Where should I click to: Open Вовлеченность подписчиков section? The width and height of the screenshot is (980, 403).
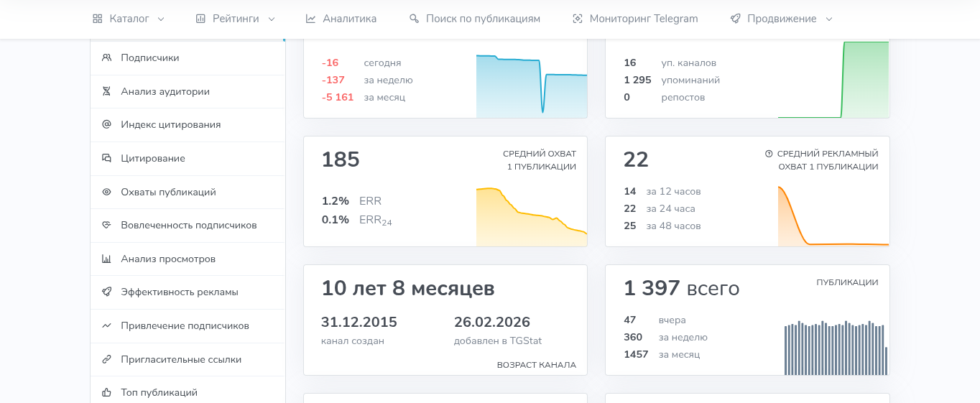[x=188, y=225]
